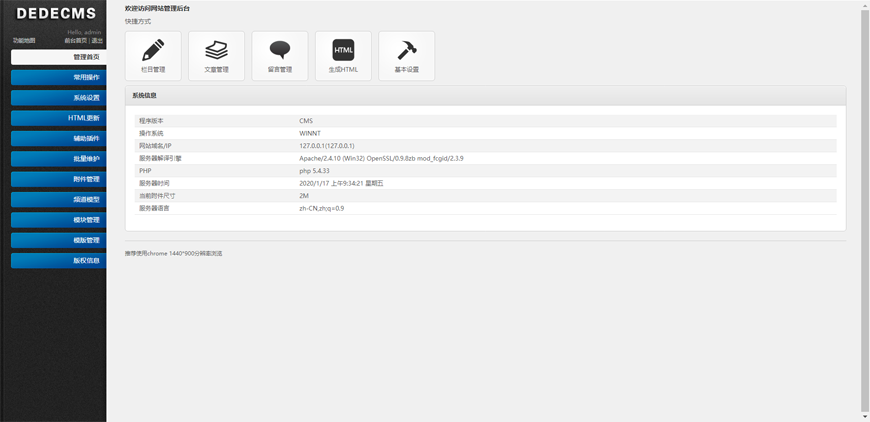Click the 当前附件尺寸 row label

coord(158,196)
